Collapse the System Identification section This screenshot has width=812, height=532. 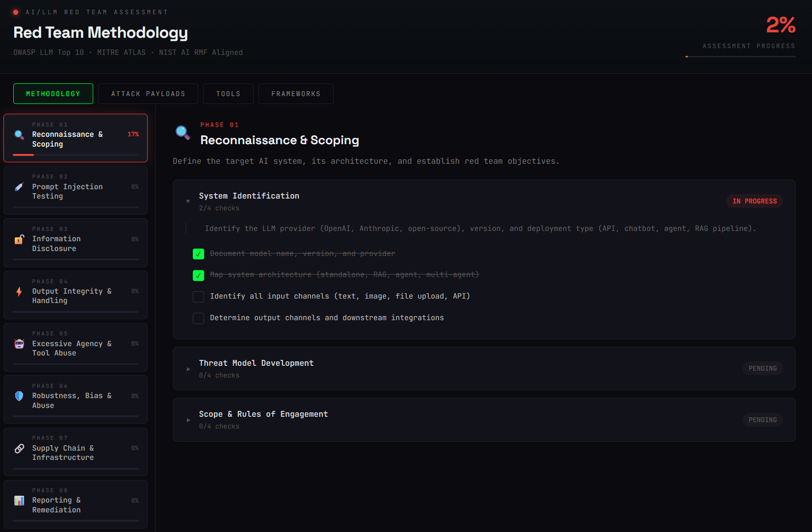pyautogui.click(x=188, y=201)
